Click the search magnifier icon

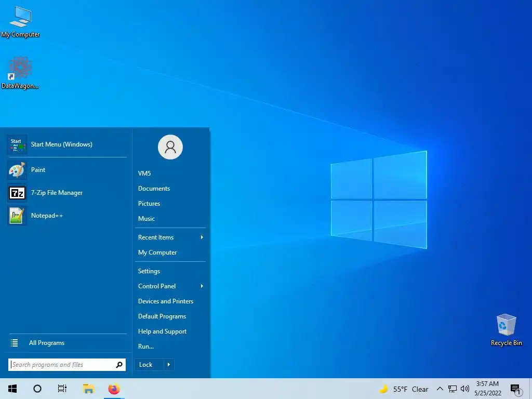[119, 365]
